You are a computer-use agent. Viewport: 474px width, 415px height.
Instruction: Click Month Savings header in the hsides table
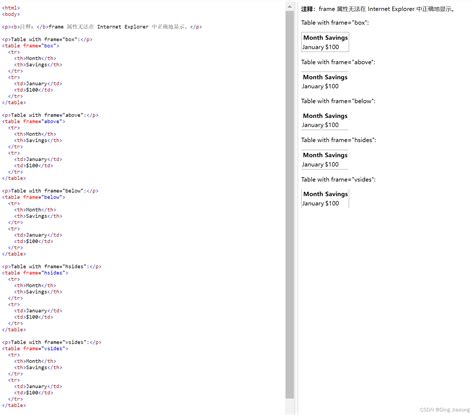click(x=325, y=155)
